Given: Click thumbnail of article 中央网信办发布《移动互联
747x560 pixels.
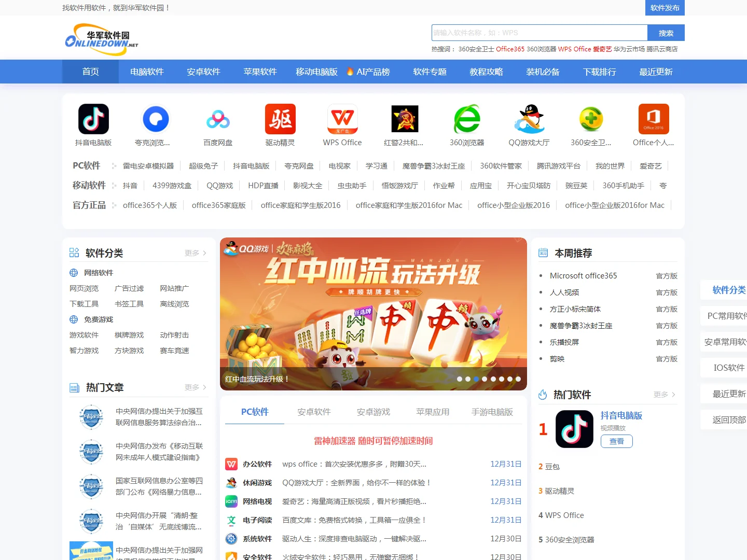Looking at the screenshot, I should tap(91, 452).
